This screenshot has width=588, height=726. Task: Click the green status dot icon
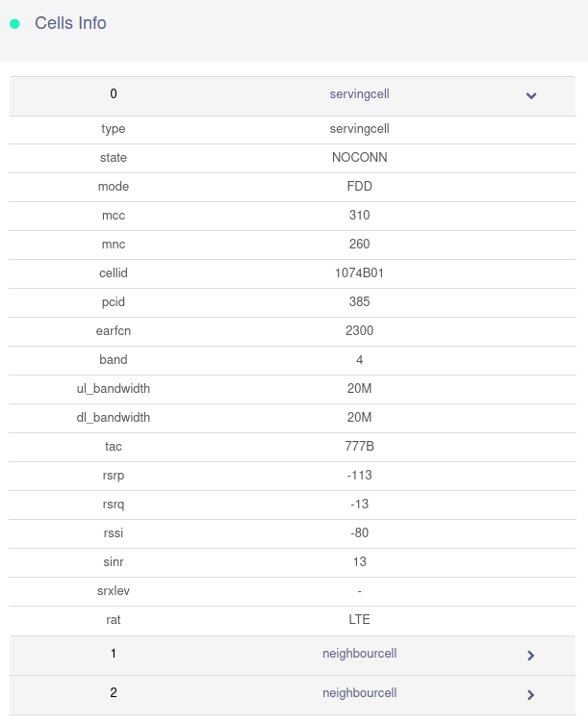14,24
